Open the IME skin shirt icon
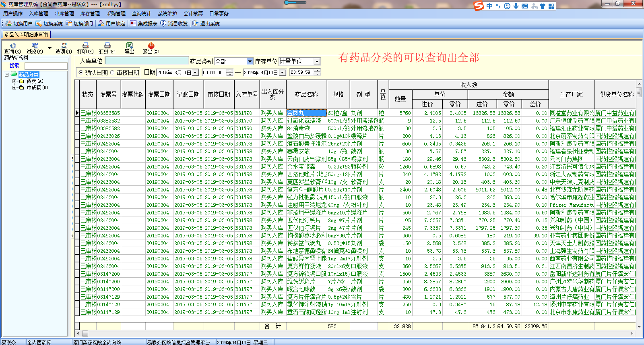 click(x=543, y=6)
